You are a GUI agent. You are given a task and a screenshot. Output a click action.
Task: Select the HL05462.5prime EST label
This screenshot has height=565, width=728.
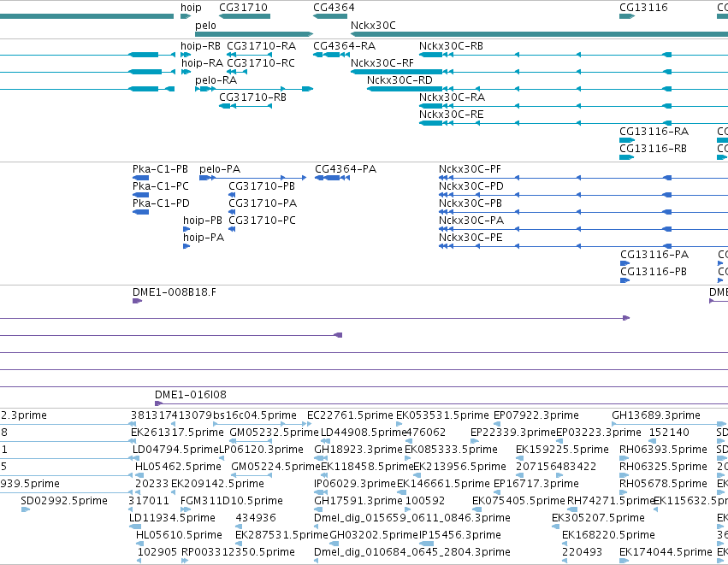pos(178,467)
